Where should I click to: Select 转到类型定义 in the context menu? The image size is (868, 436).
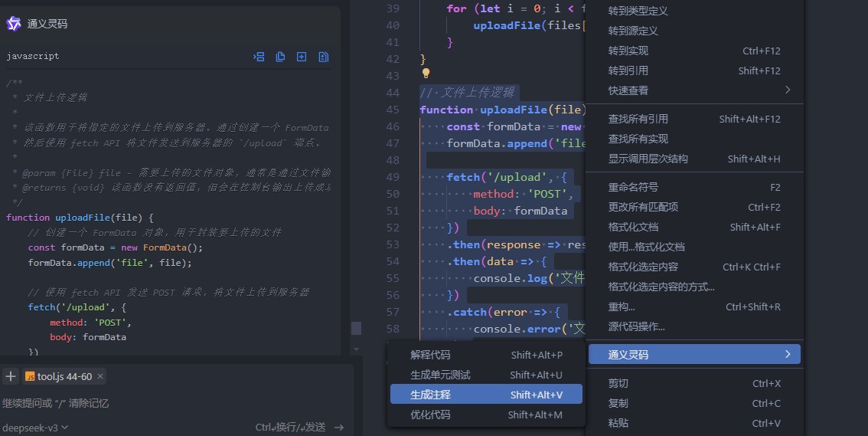(694, 11)
